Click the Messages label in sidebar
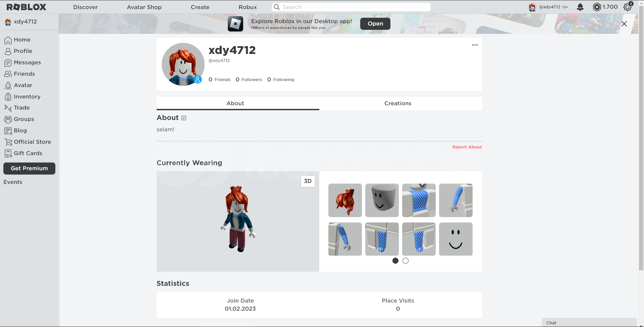The width and height of the screenshot is (644, 327). pyautogui.click(x=27, y=63)
